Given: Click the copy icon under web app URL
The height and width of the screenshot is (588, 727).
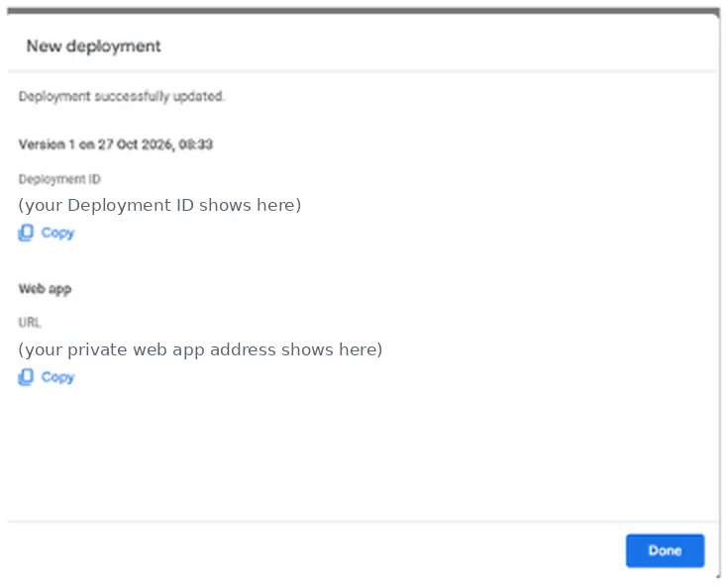Looking at the screenshot, I should tap(26, 377).
